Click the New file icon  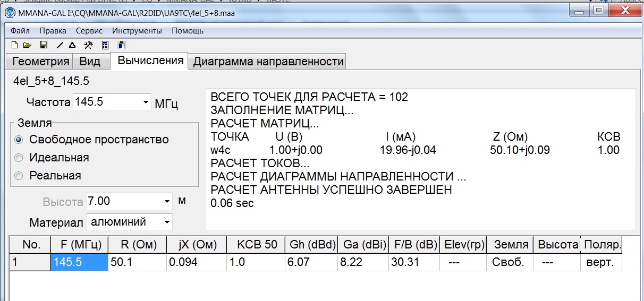(x=14, y=46)
